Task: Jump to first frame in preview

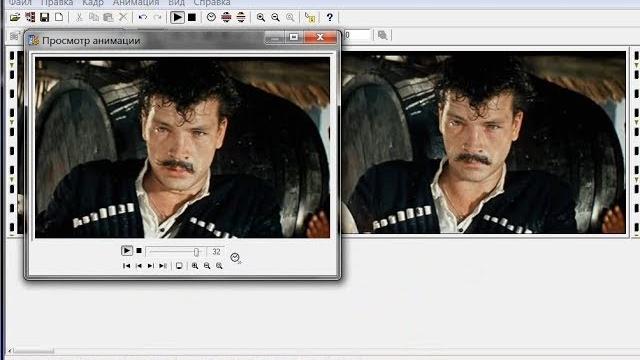Action: 127,266
